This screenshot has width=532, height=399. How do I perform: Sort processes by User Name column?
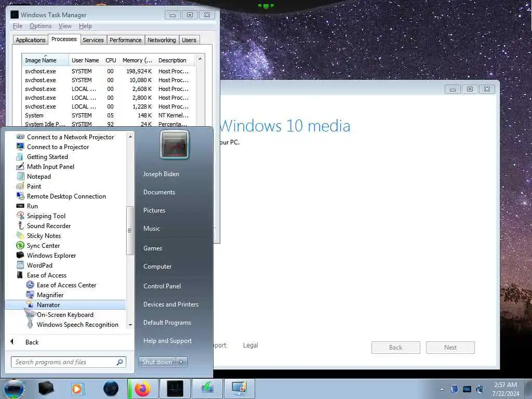tap(86, 60)
